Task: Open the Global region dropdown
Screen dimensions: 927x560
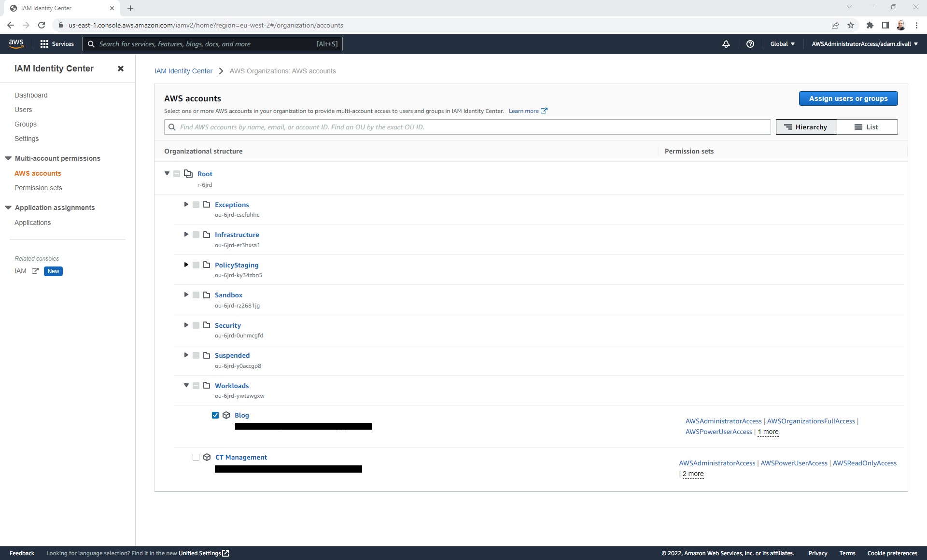Action: [782, 44]
